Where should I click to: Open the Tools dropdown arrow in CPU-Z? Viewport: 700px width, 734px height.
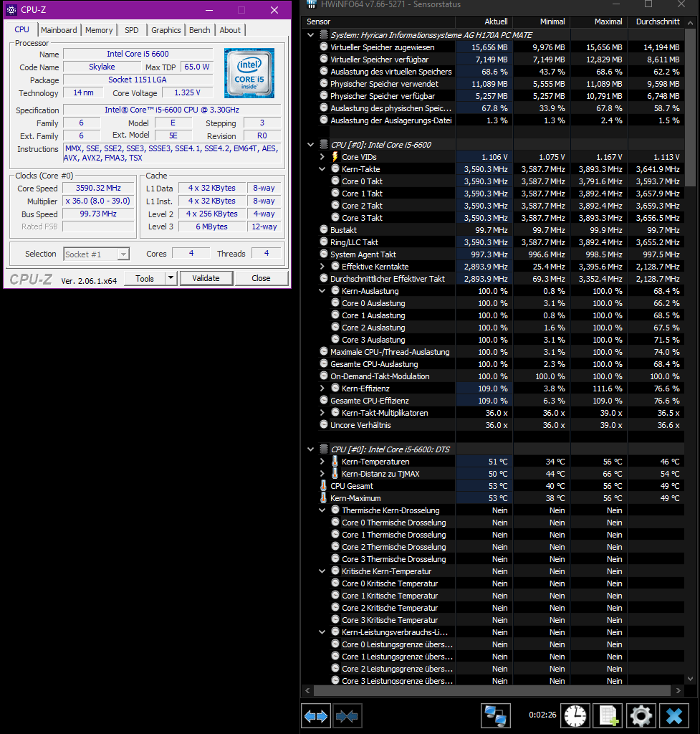[x=171, y=278]
